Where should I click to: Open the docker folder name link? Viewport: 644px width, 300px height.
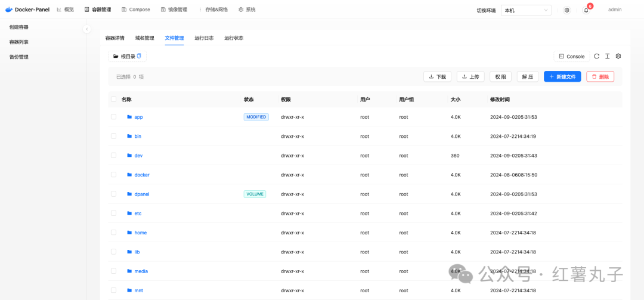(142, 175)
